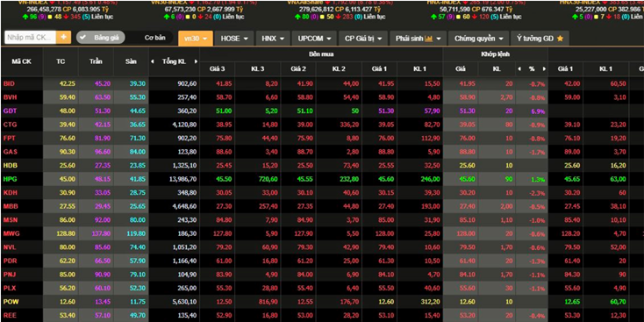Click the 816,90 KL 3 value for POW

(x=268, y=302)
